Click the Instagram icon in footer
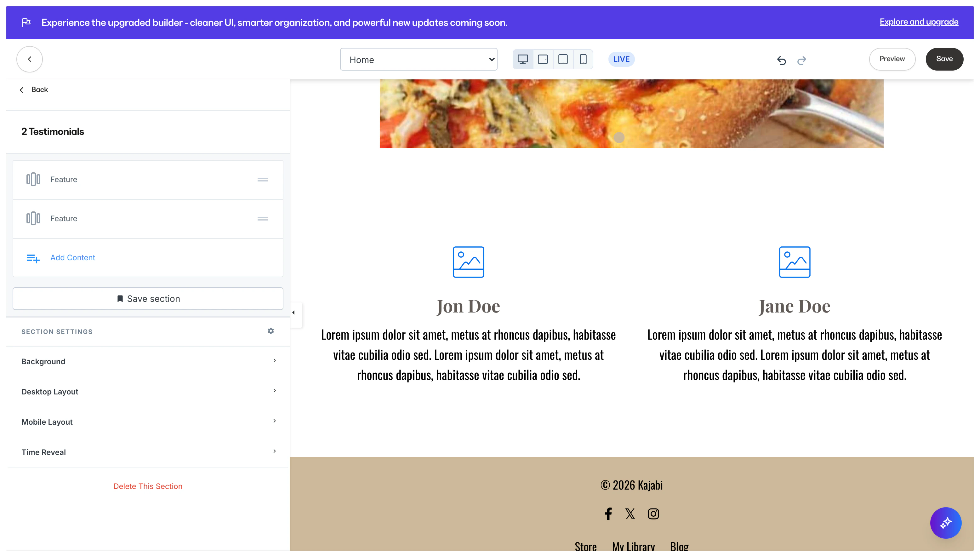 pos(653,514)
